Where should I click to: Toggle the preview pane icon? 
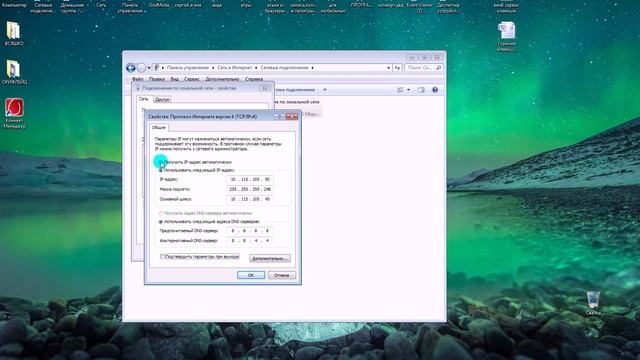421,90
